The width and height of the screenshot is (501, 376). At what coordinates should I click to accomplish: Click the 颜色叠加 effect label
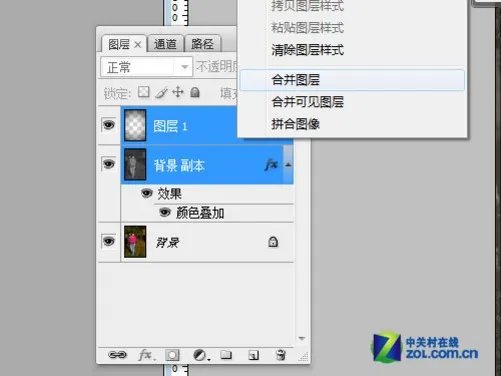(x=200, y=213)
